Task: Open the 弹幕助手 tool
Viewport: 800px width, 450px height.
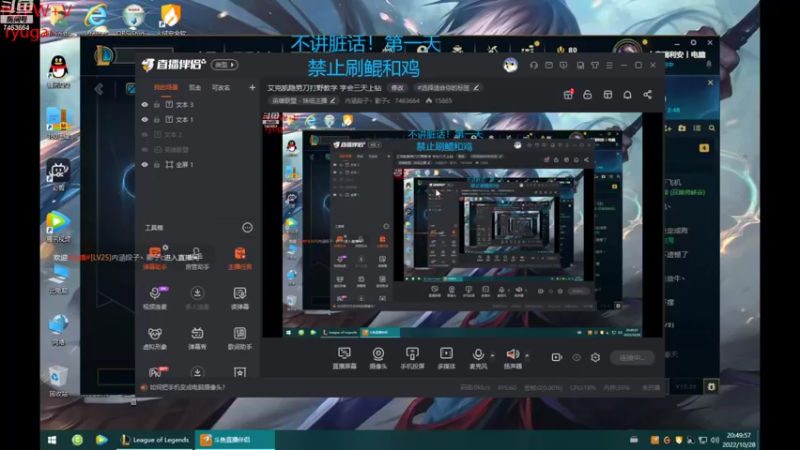Action: (155, 259)
